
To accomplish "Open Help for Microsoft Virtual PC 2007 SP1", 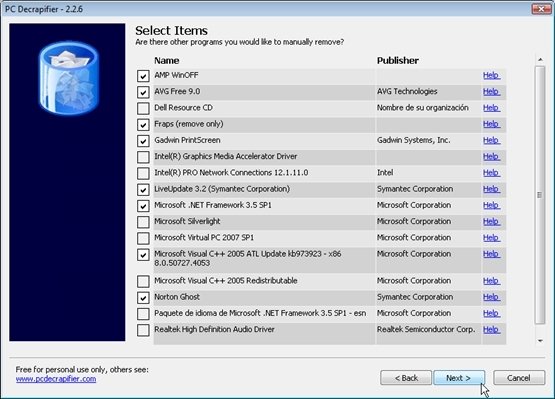I will pyautogui.click(x=491, y=238).
